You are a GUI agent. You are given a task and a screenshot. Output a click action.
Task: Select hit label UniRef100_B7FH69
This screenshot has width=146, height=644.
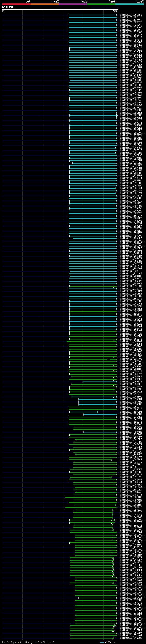(131, 20)
